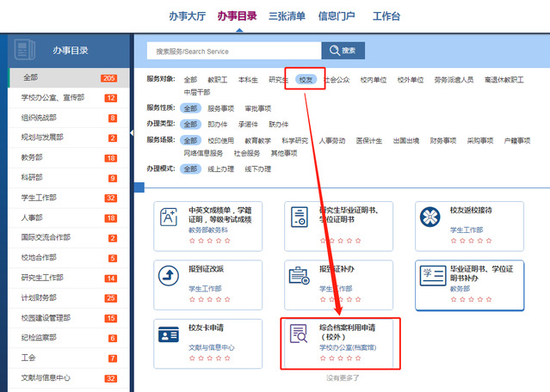Open 组织统战部 in the sidebar
This screenshot has height=392, width=550.
pos(69,118)
